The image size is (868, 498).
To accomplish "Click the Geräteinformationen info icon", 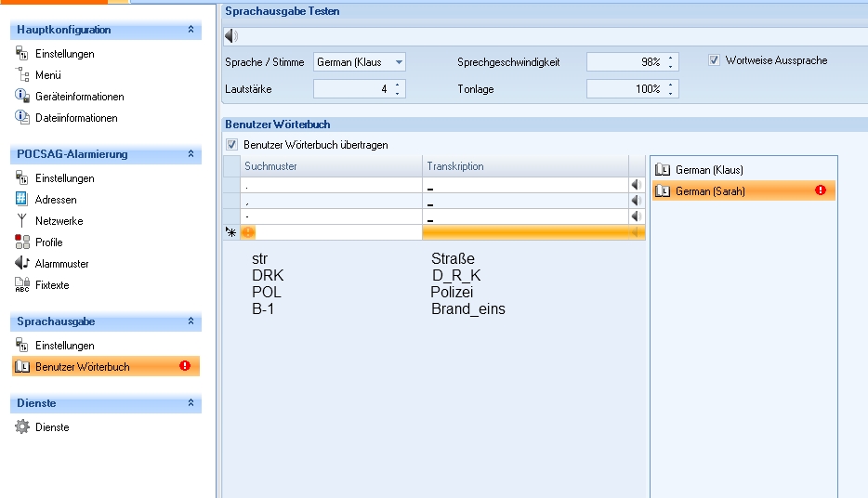I will coord(23,97).
